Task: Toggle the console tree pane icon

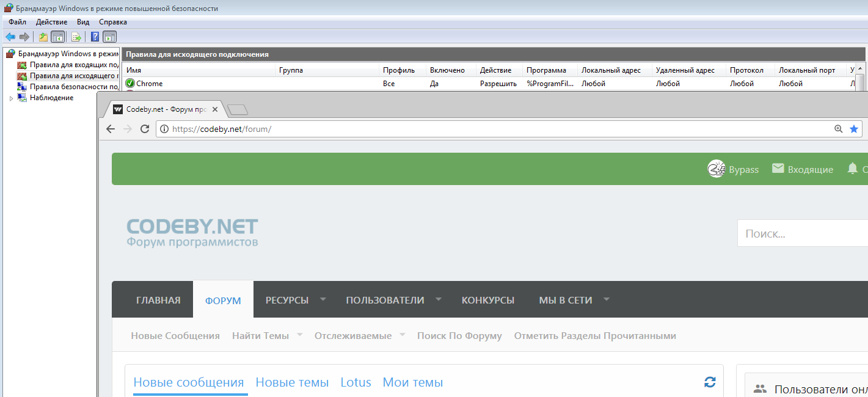Action: pos(57,37)
